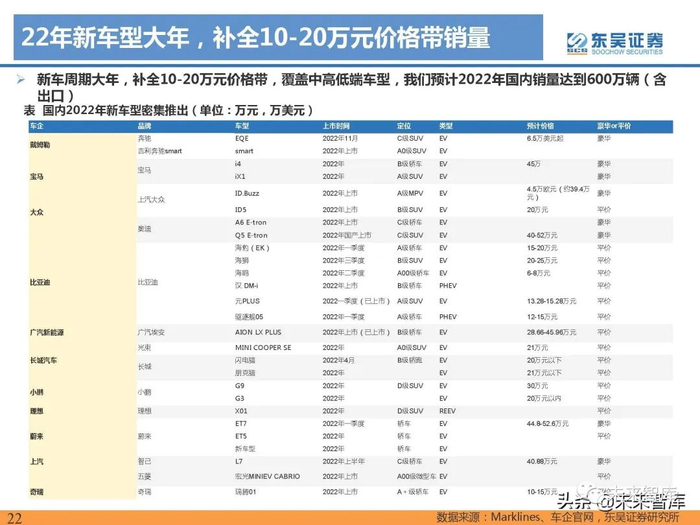Click the 奥迪 brand cell
This screenshot has height=525, width=700.
coord(145,229)
